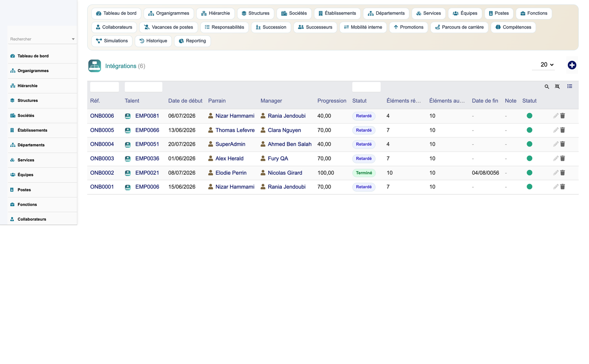Click talent card icon beside EMP0081
Image resolution: width=589 pixels, height=364 pixels.
[x=128, y=116]
